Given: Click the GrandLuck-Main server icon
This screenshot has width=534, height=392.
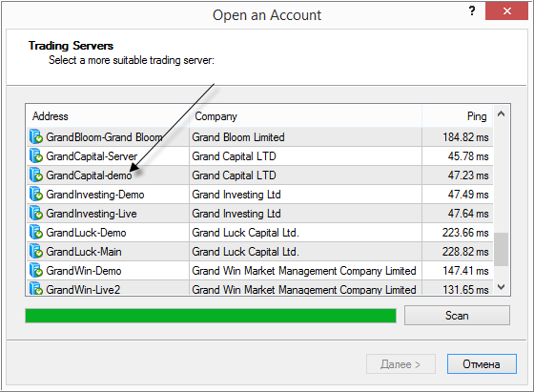Looking at the screenshot, I should pyautogui.click(x=36, y=252).
